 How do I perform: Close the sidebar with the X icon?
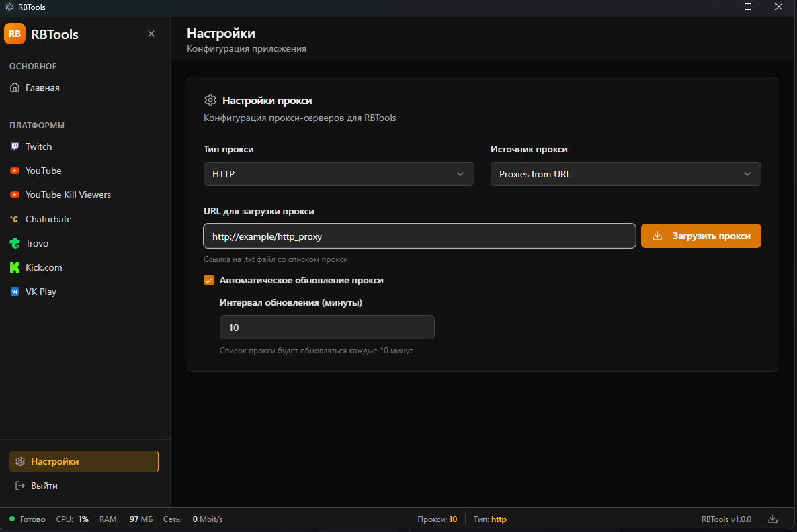(x=151, y=34)
